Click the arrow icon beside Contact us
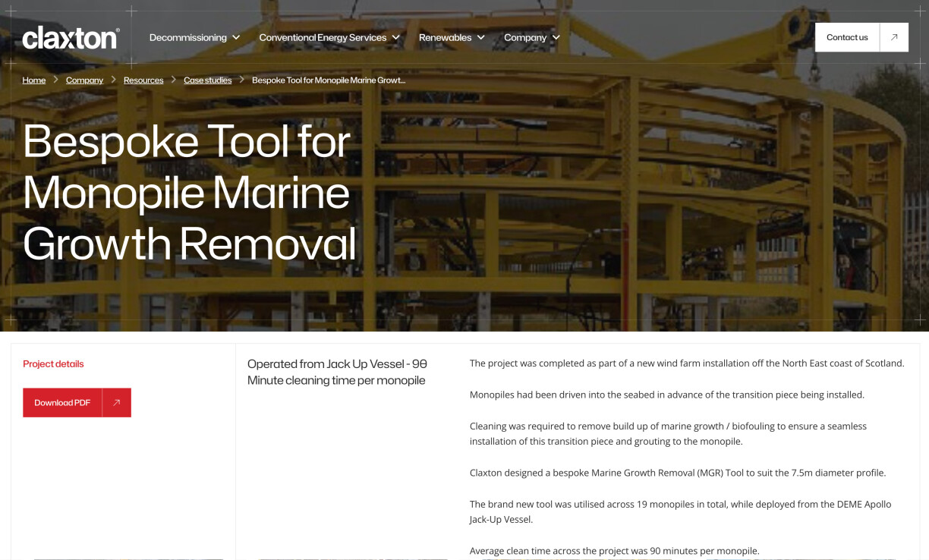The height and width of the screenshot is (560, 929). [894, 37]
